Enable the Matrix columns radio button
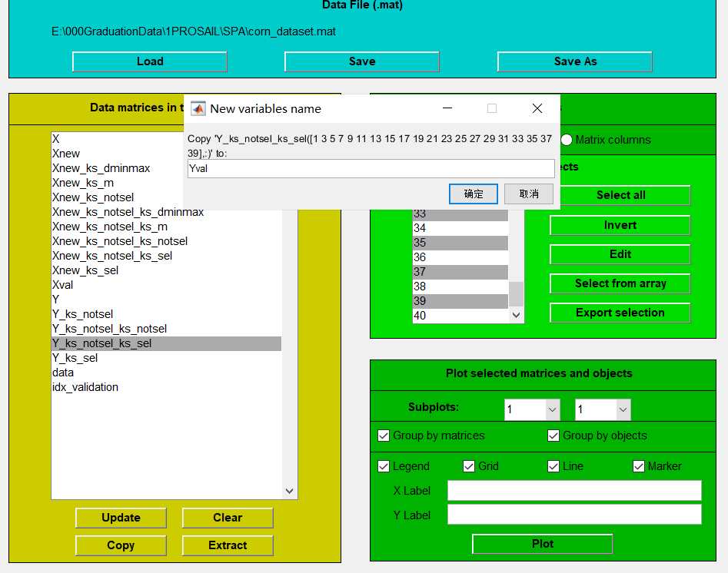Viewport: 728px width, 573px height. (x=567, y=140)
